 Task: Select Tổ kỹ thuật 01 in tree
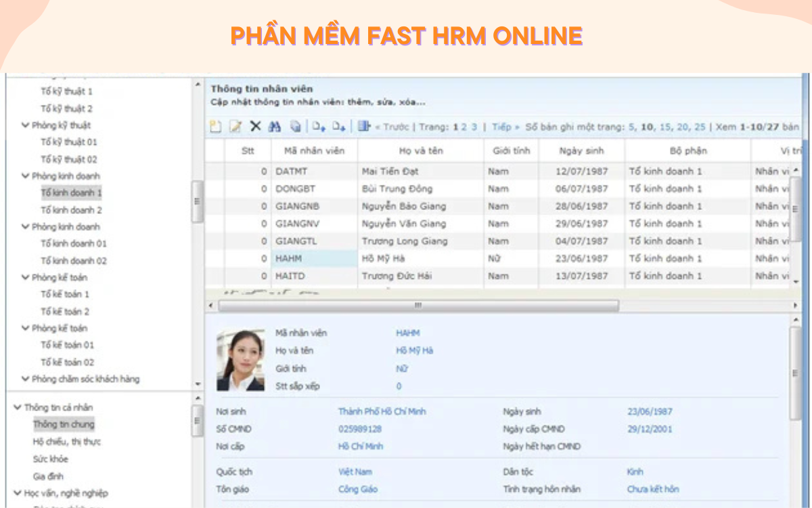[x=69, y=142]
